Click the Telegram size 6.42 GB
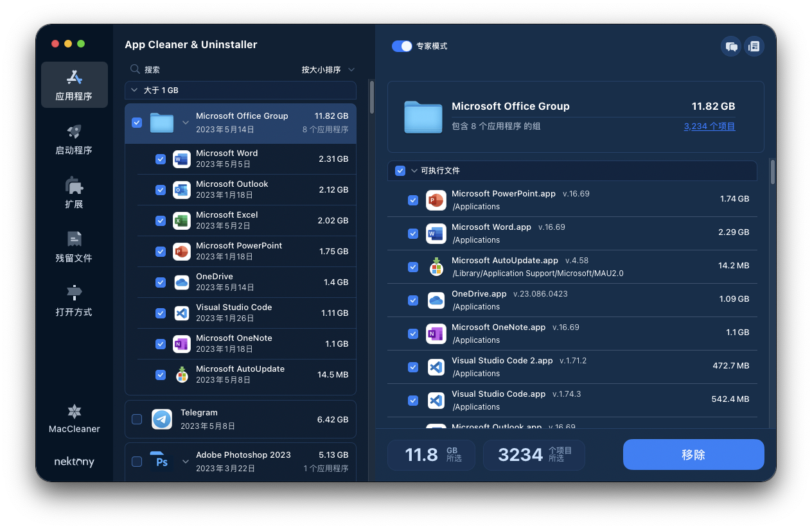Viewport: 812px width, 529px height. [333, 419]
